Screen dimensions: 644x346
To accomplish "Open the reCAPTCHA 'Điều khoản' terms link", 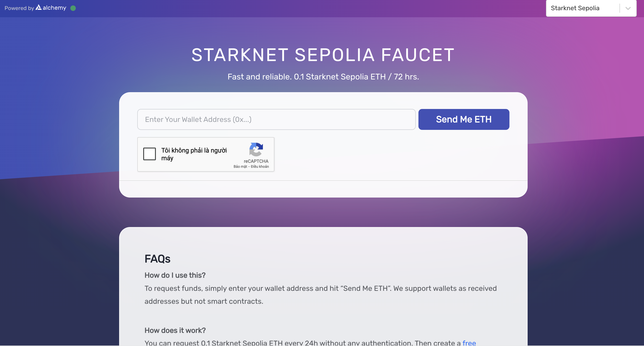I will [x=260, y=167].
